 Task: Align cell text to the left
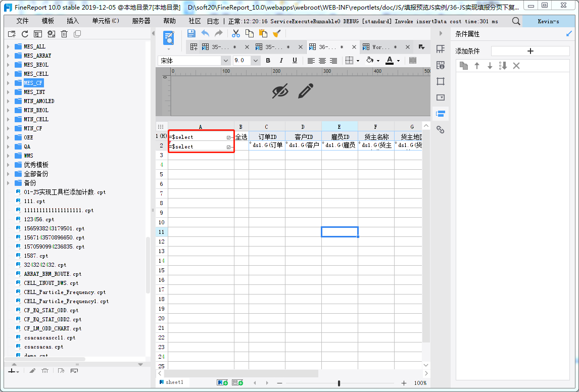pos(311,61)
